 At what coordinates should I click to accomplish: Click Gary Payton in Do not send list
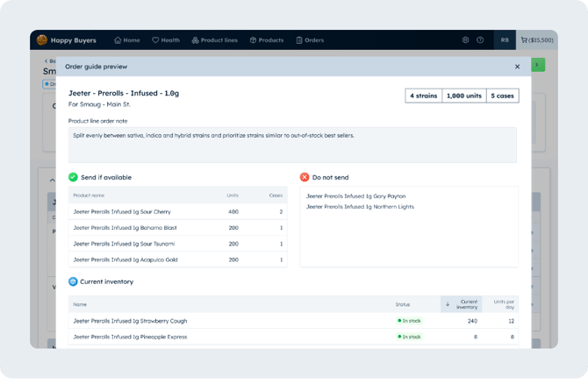(356, 196)
